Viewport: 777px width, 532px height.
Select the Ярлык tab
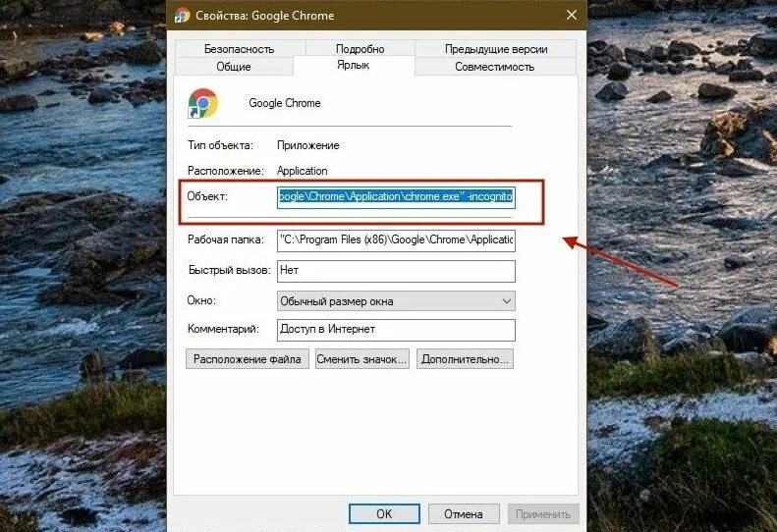(354, 65)
